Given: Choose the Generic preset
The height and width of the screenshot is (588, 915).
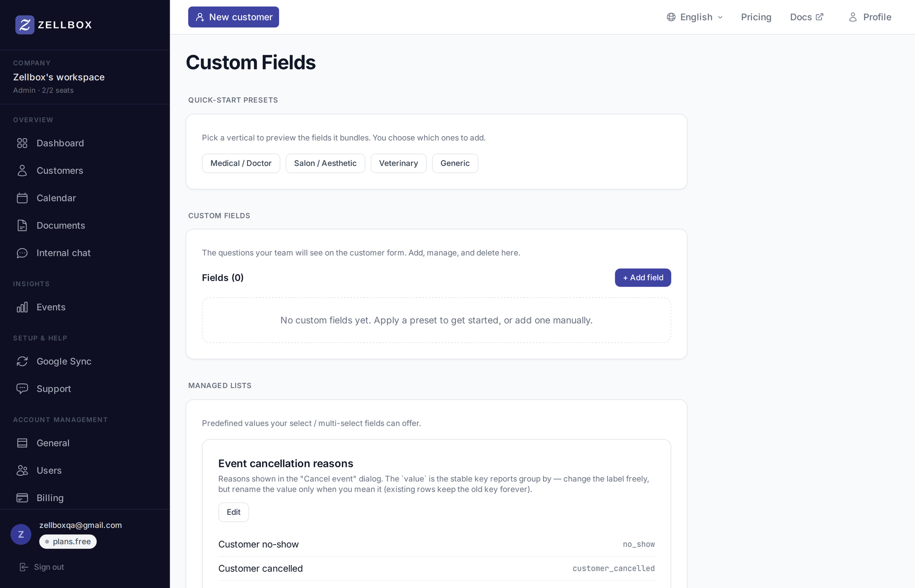Looking at the screenshot, I should pyautogui.click(x=455, y=163).
